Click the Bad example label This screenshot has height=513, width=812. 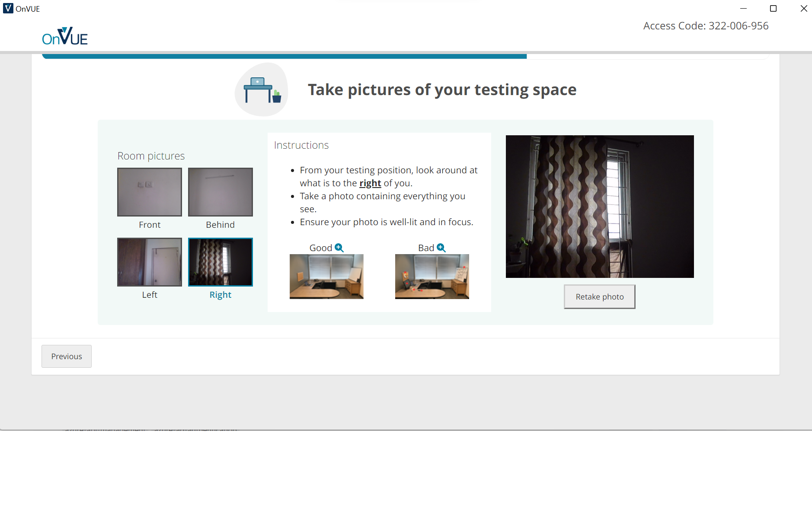tap(426, 248)
